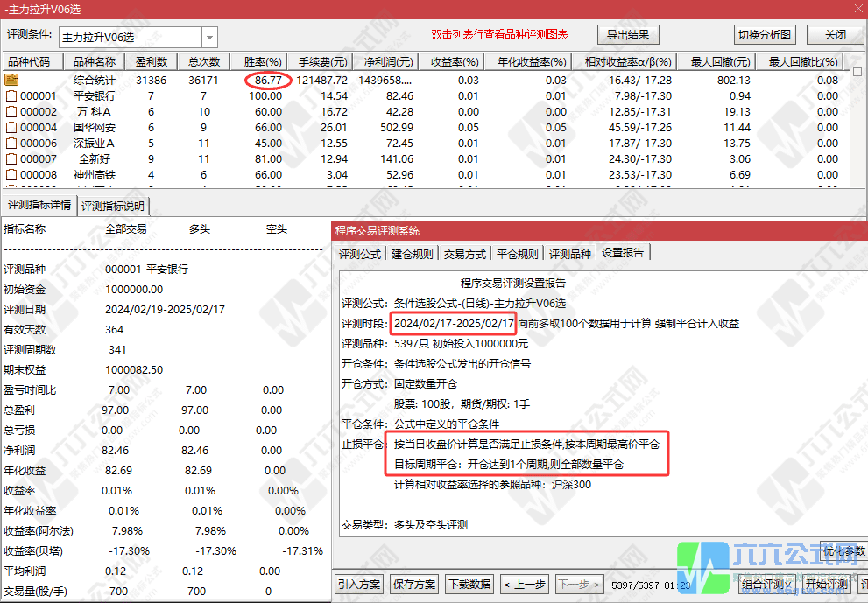Go back with the 上一步 button
868x603 pixels.
point(525,585)
